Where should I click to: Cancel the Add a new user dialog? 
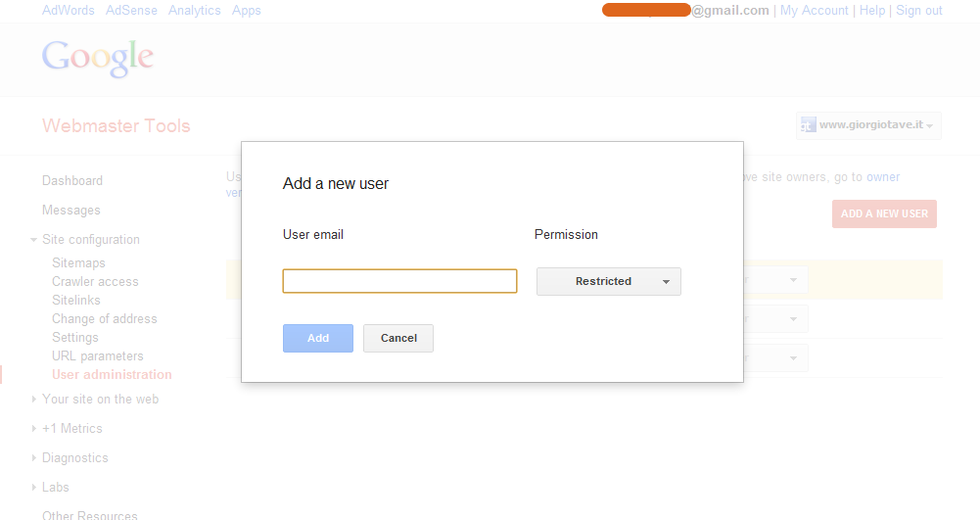[x=398, y=339]
